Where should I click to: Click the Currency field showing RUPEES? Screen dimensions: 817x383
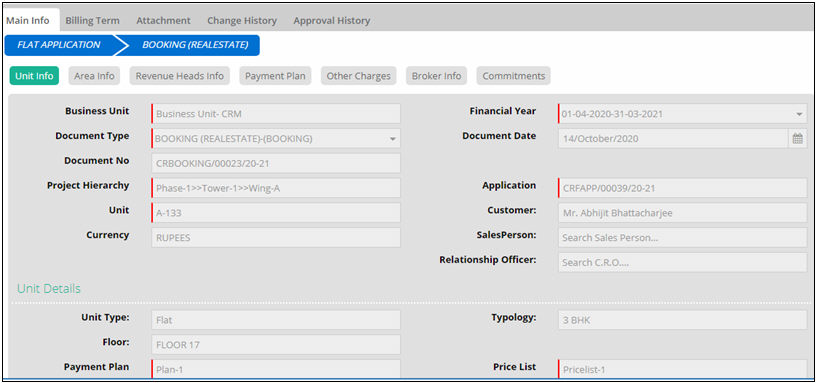click(x=276, y=238)
